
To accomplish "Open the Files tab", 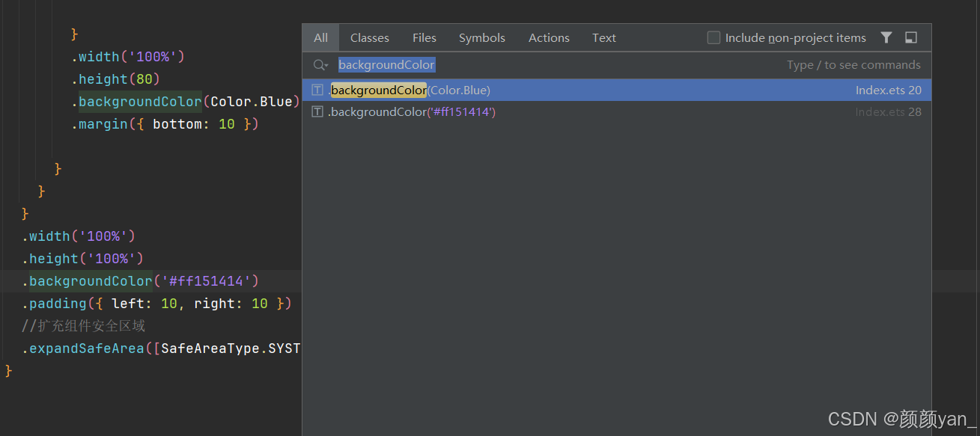I will tap(424, 37).
